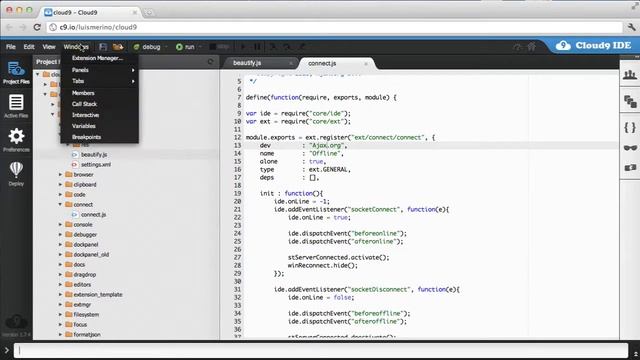The width and height of the screenshot is (640, 360).
Task: Click the Save file icon in toolbar
Action: pyautogui.click(x=103, y=47)
